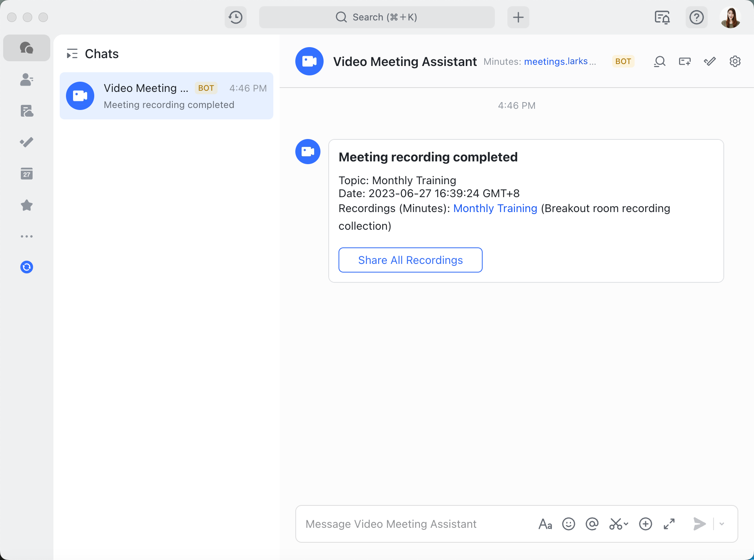Open Contacts from the left sidebar
This screenshot has height=560, width=754.
pyautogui.click(x=26, y=80)
